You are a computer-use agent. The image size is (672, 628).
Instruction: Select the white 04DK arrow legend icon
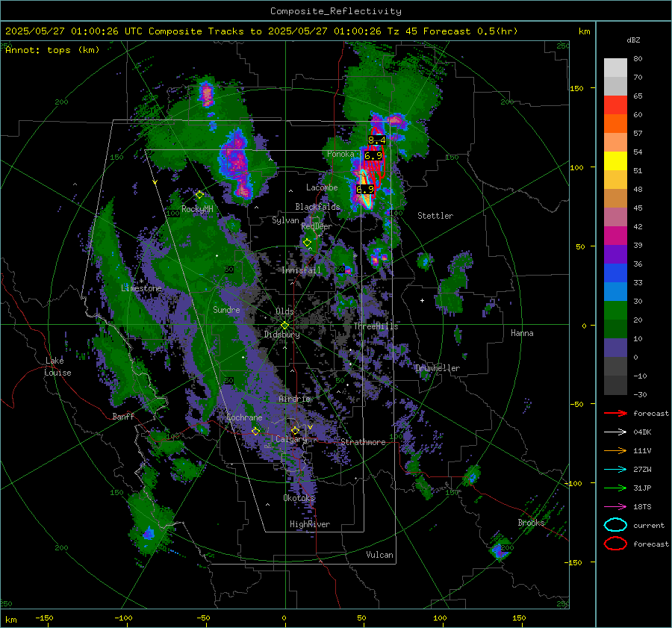click(x=615, y=432)
